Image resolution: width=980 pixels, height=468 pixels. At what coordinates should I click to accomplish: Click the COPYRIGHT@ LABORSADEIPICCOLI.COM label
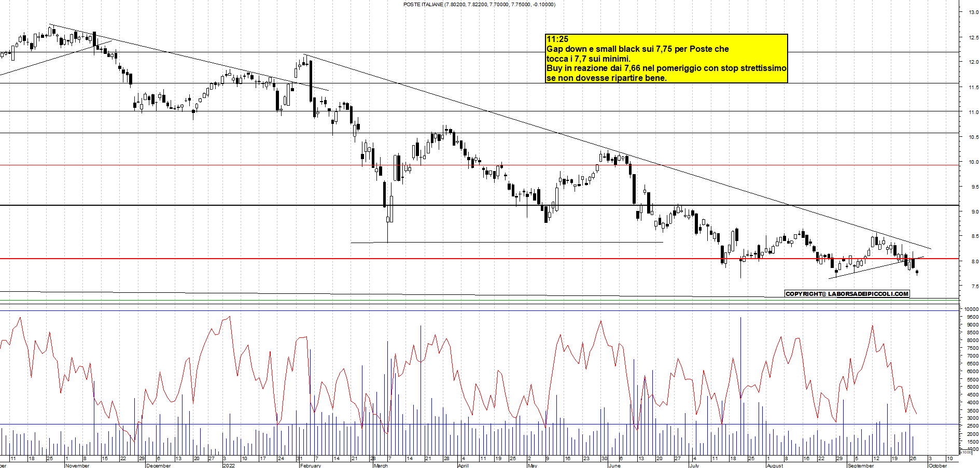(x=847, y=294)
